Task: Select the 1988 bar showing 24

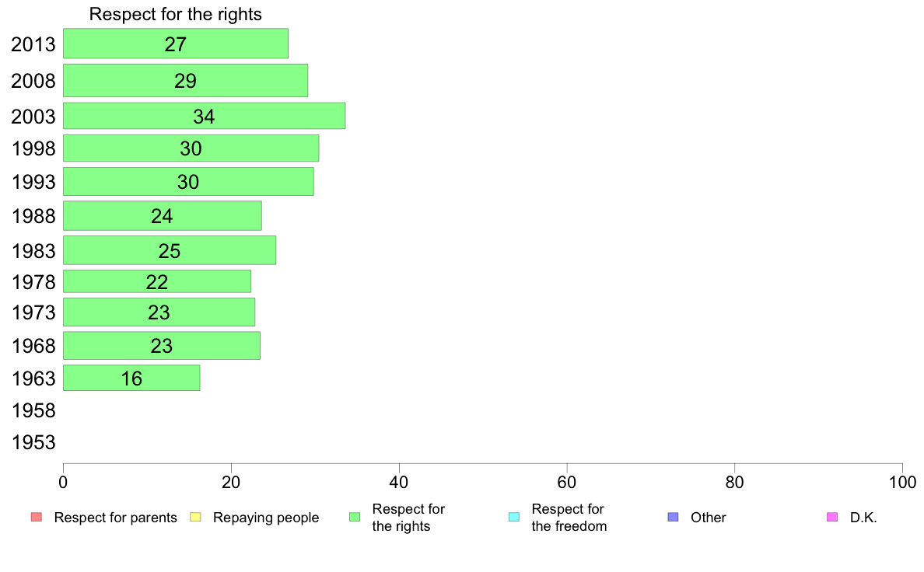Action: pyautogui.click(x=163, y=216)
